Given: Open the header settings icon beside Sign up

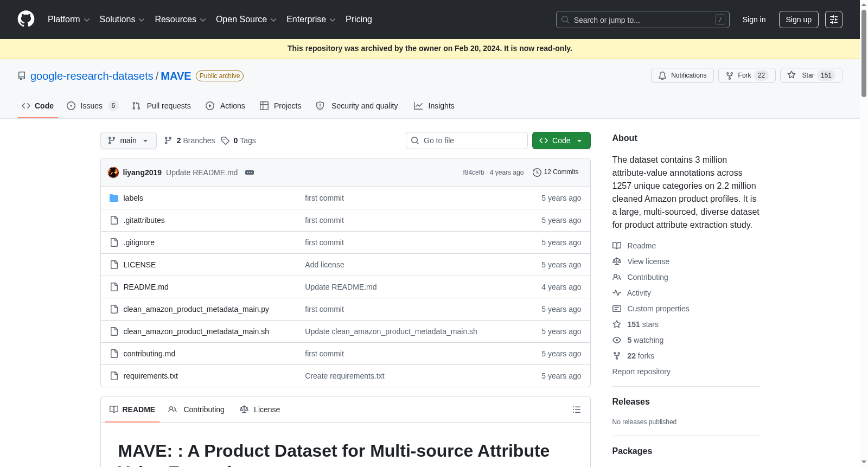Looking at the screenshot, I should (x=834, y=20).
